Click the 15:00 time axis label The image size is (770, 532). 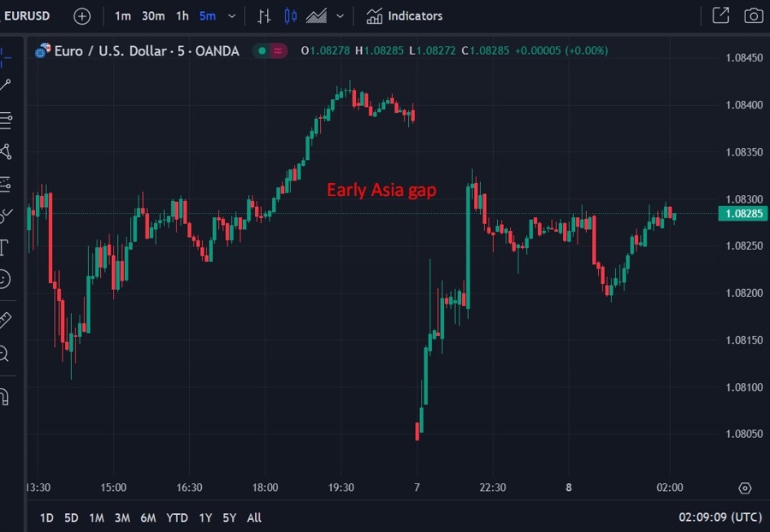[x=114, y=488]
